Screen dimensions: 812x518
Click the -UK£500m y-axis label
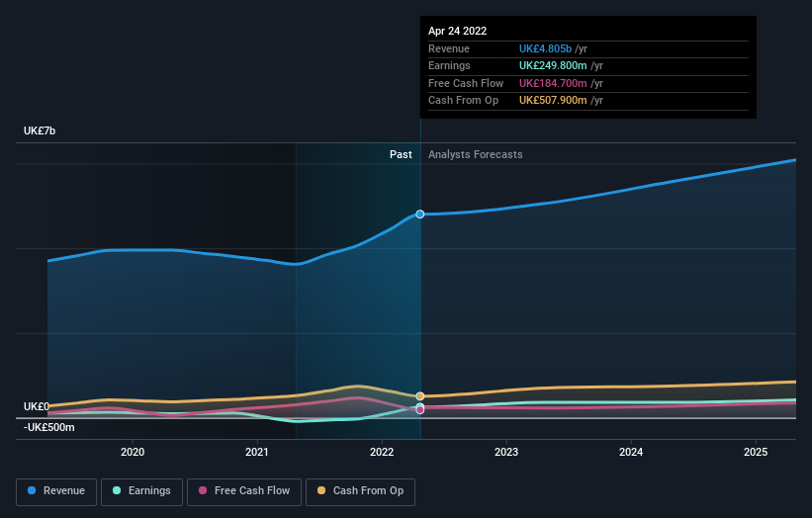[x=49, y=427]
